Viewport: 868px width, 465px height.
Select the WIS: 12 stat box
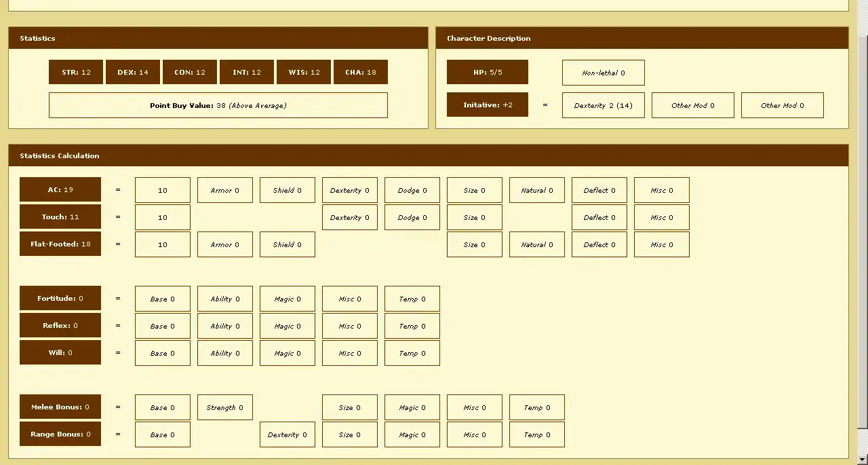pyautogui.click(x=304, y=72)
